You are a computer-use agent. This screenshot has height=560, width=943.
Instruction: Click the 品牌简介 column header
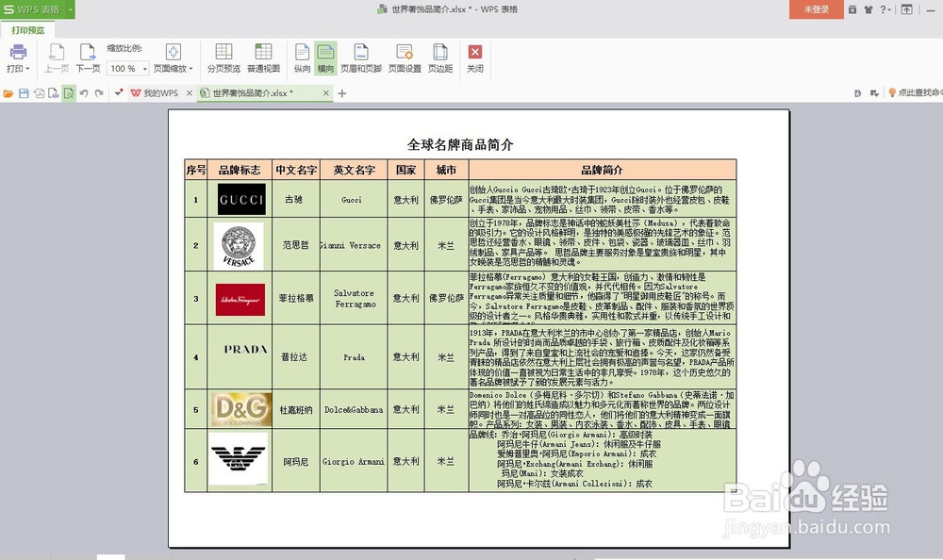(602, 171)
